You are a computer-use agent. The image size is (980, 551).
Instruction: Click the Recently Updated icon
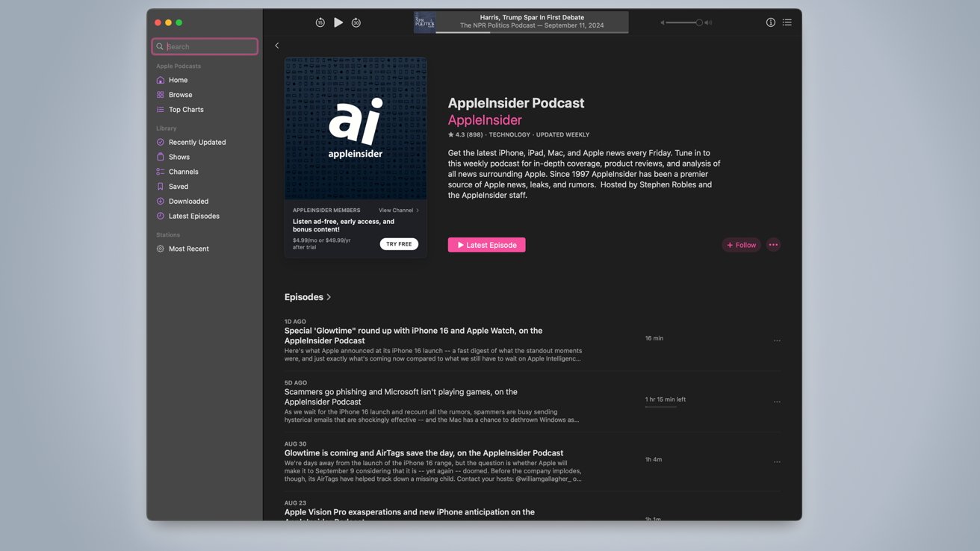point(160,142)
